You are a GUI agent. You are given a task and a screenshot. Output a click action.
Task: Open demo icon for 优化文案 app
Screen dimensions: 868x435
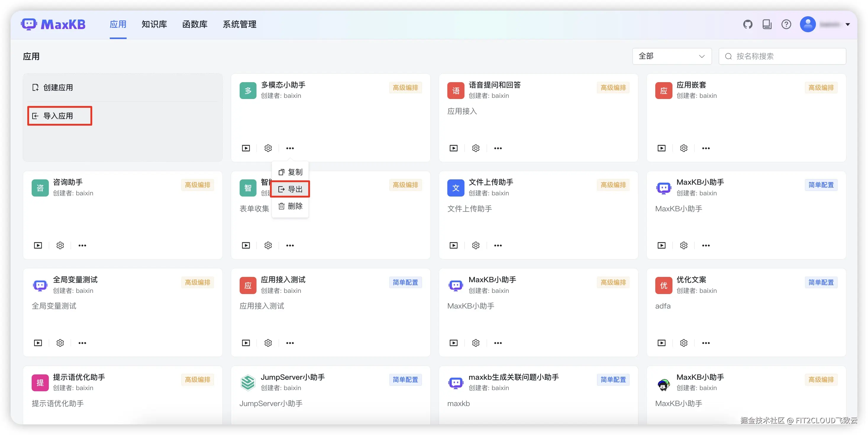tap(661, 343)
